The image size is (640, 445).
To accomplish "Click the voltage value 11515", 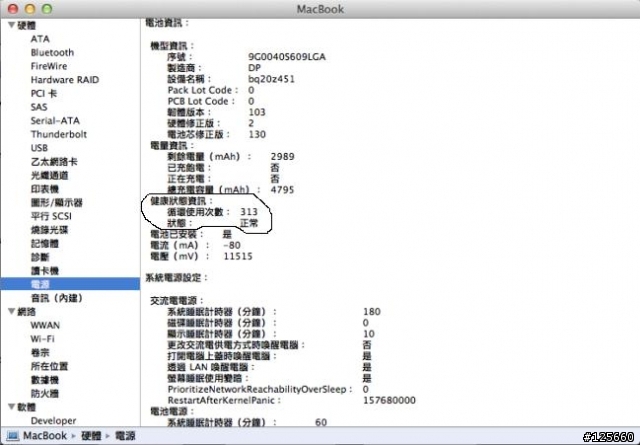I will point(238,256).
